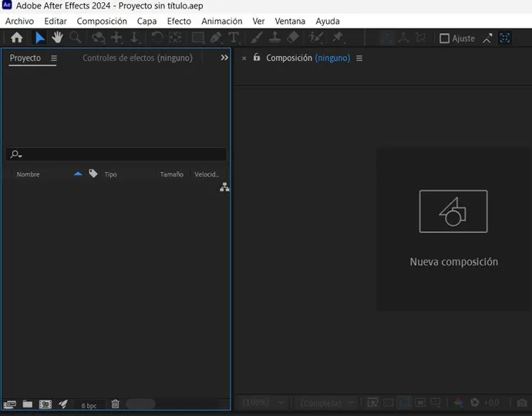This screenshot has height=416, width=532.
Task: Click the Home icon in the toolbar
Action: (x=17, y=38)
